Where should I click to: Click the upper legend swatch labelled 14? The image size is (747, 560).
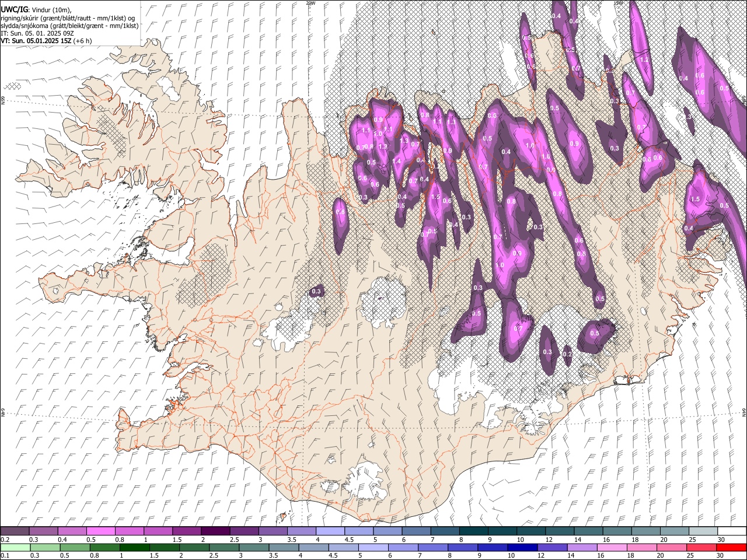[588, 531]
